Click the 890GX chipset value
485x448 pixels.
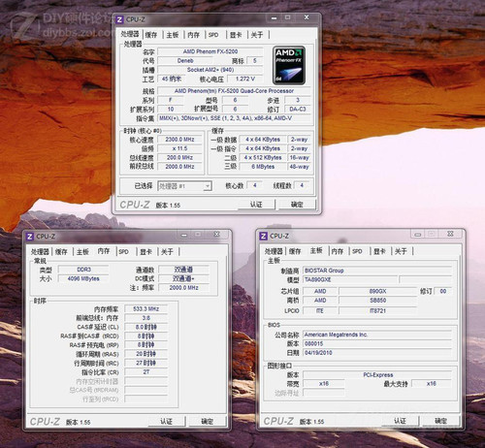(377, 291)
